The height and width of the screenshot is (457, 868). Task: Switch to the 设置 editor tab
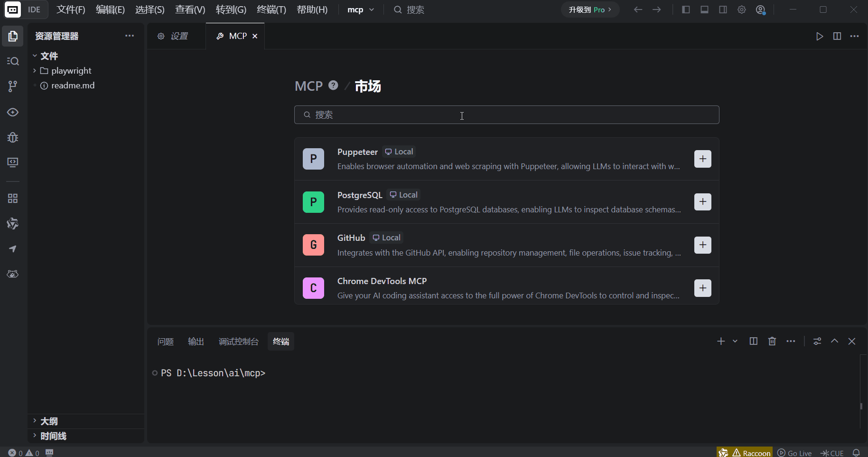tap(177, 37)
